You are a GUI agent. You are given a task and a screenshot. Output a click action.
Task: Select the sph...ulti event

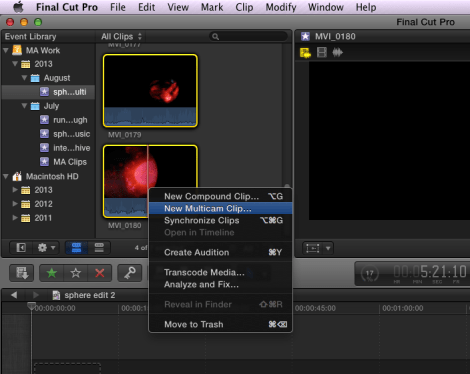[x=48, y=92]
